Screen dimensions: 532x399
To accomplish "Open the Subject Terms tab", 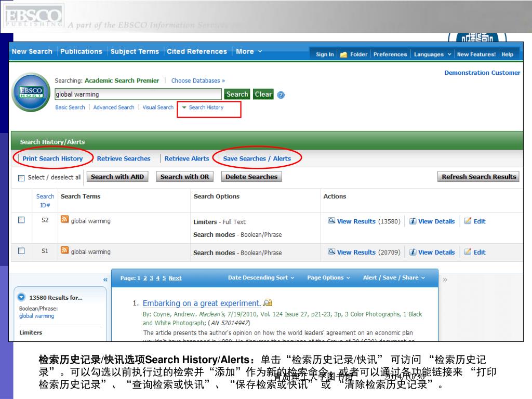I will click(x=135, y=51).
